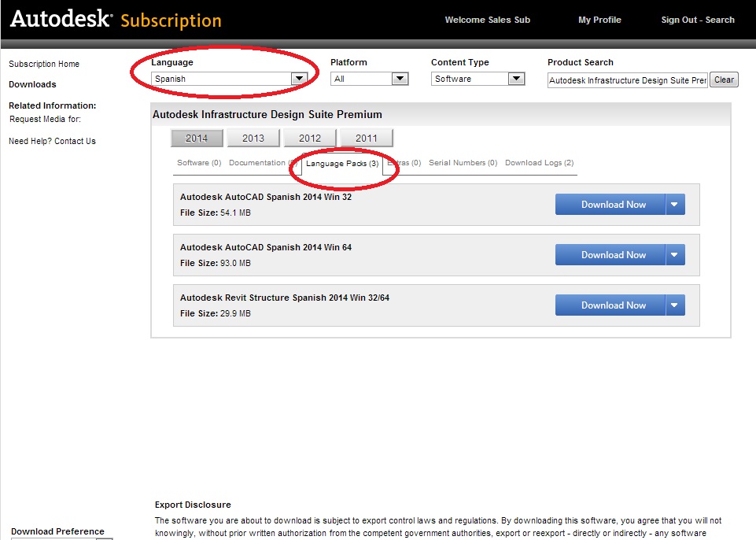This screenshot has height=540, width=756.
Task: Switch to the Software (0) tab
Action: (199, 163)
